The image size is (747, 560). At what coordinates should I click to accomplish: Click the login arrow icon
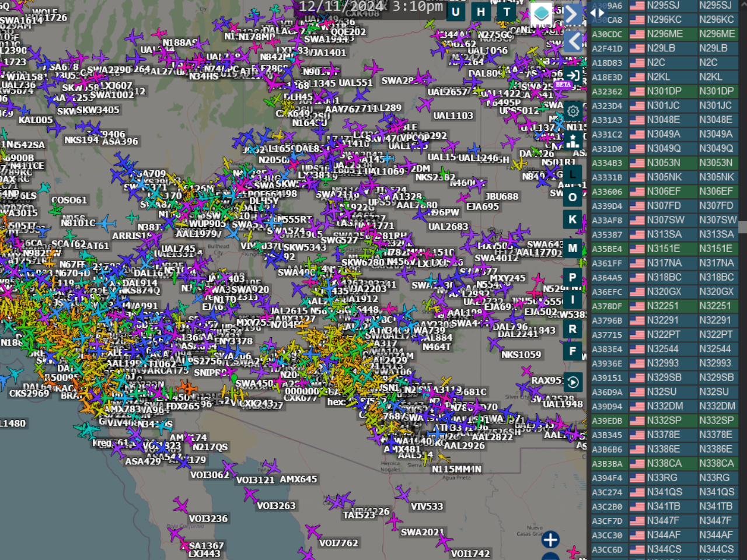573,75
